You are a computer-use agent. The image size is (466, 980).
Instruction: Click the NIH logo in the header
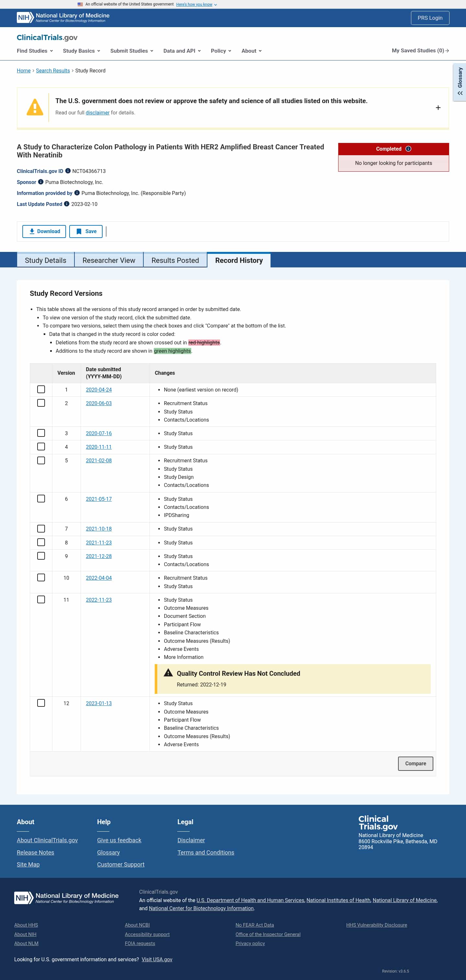25,17
